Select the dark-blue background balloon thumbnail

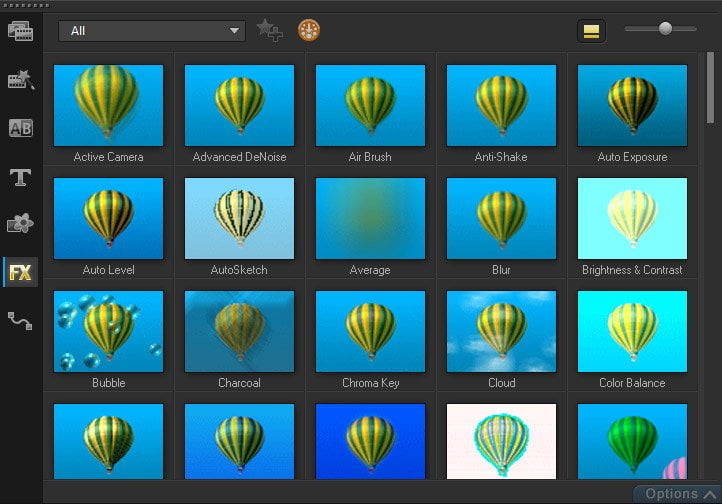click(370, 441)
